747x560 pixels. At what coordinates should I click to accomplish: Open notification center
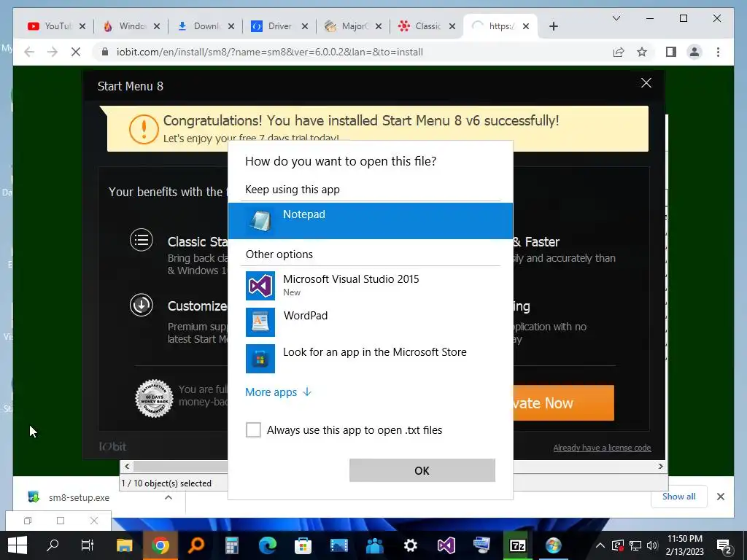(724, 545)
